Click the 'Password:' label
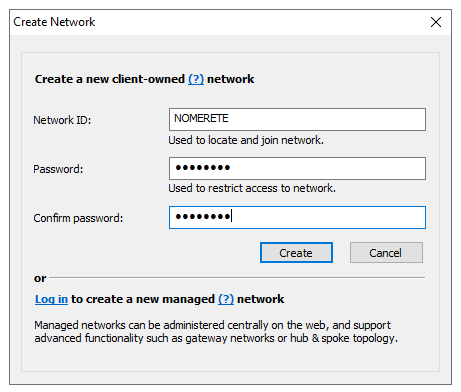Screen dimensions: 461x392 58,169
